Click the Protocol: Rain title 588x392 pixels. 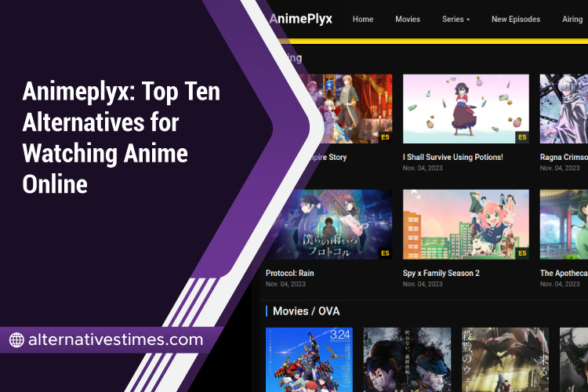click(290, 273)
